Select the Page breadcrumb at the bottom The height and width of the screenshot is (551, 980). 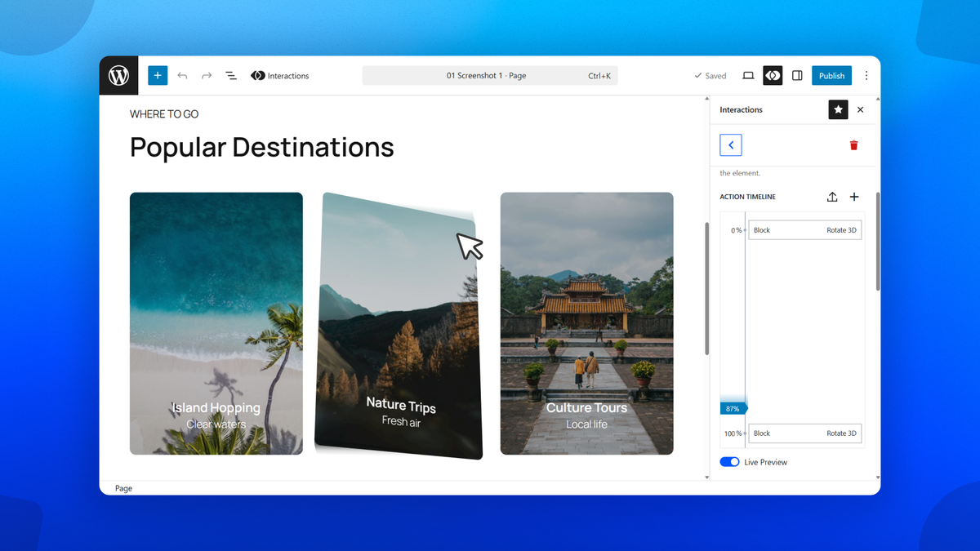[123, 488]
